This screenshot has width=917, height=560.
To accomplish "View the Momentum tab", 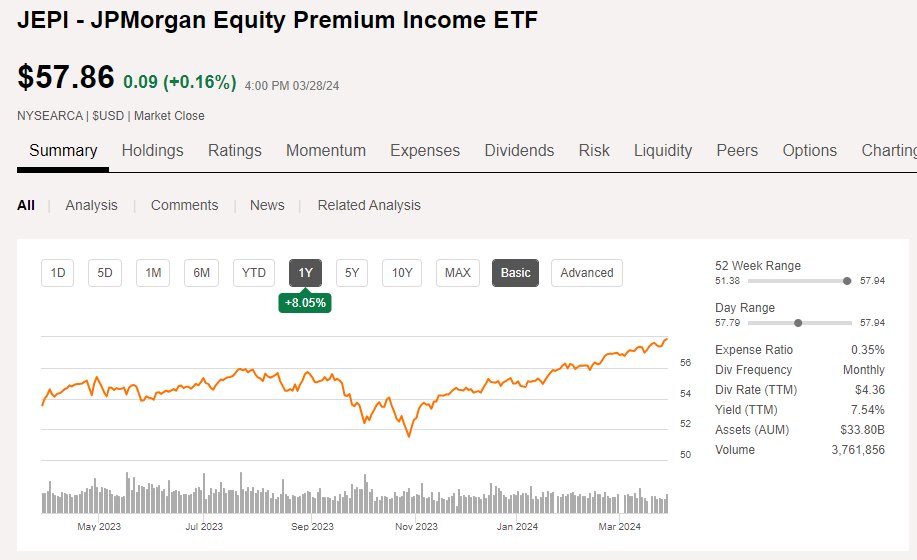I will tap(326, 151).
